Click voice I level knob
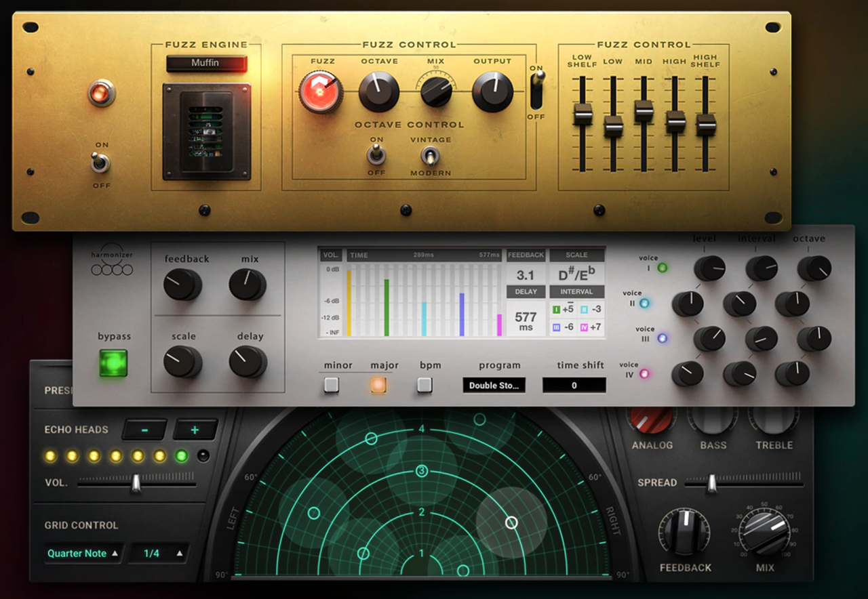868x599 pixels. 709,268
